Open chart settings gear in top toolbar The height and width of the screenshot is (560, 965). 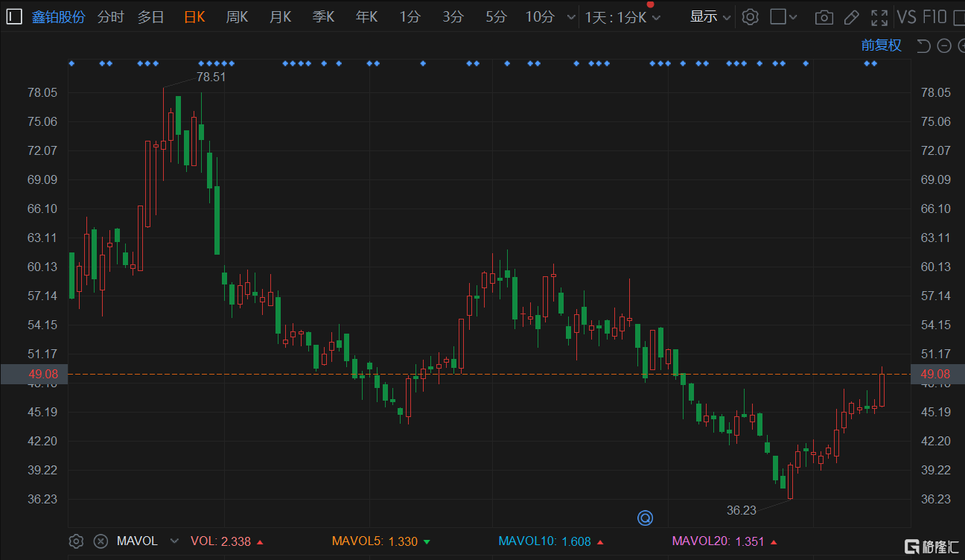click(750, 17)
